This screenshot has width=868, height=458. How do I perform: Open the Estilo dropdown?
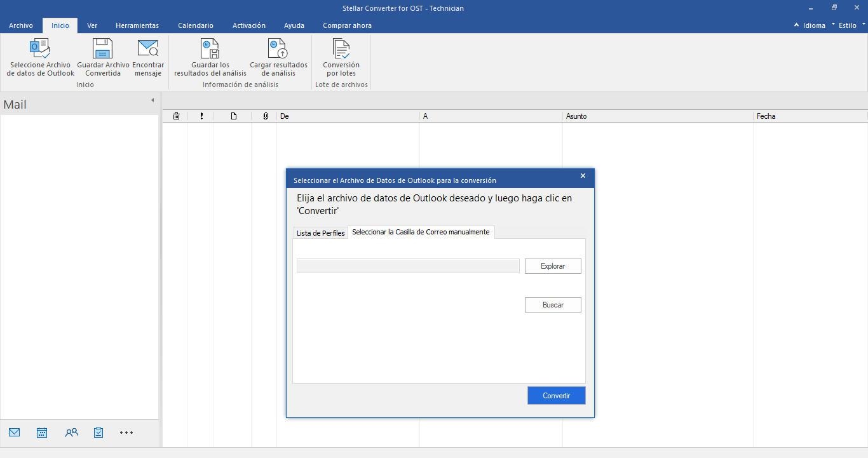[x=848, y=25]
